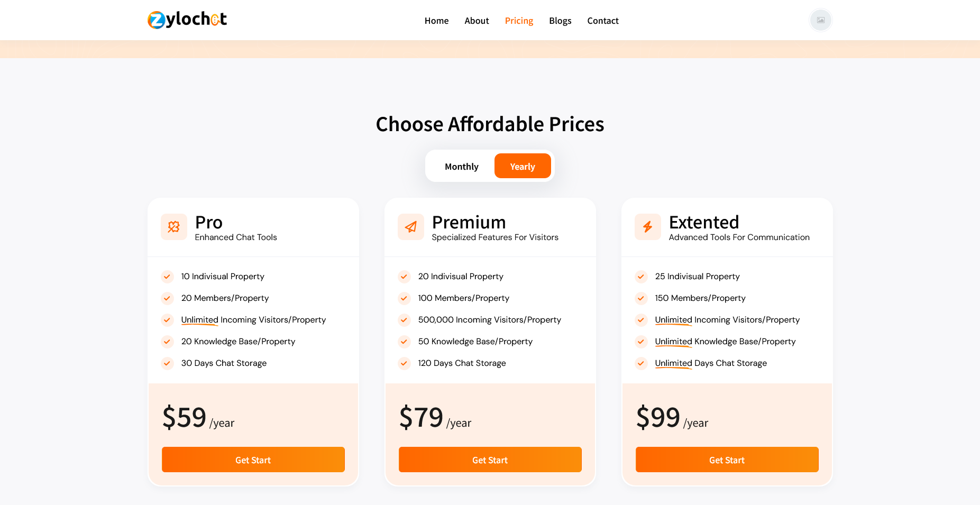Open the About page
Screen dimensions: 980x505
(477, 21)
